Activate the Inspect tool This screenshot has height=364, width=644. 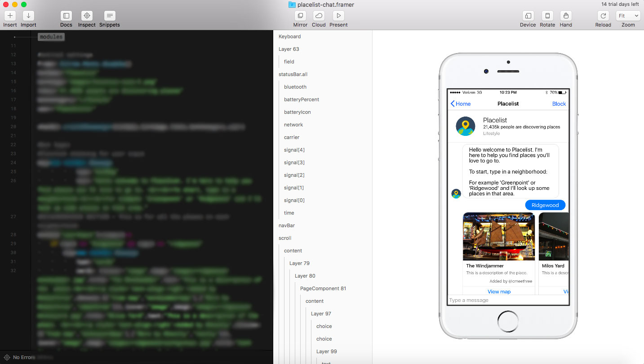pyautogui.click(x=87, y=16)
